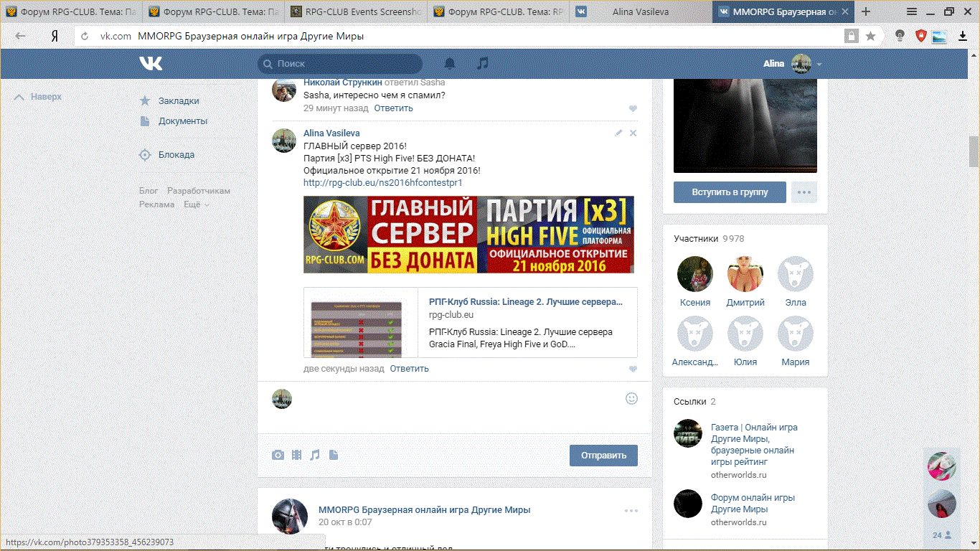Select the 'MMORPG Браузерная' browser tab
This screenshot has height=551, width=980.
pos(783,11)
